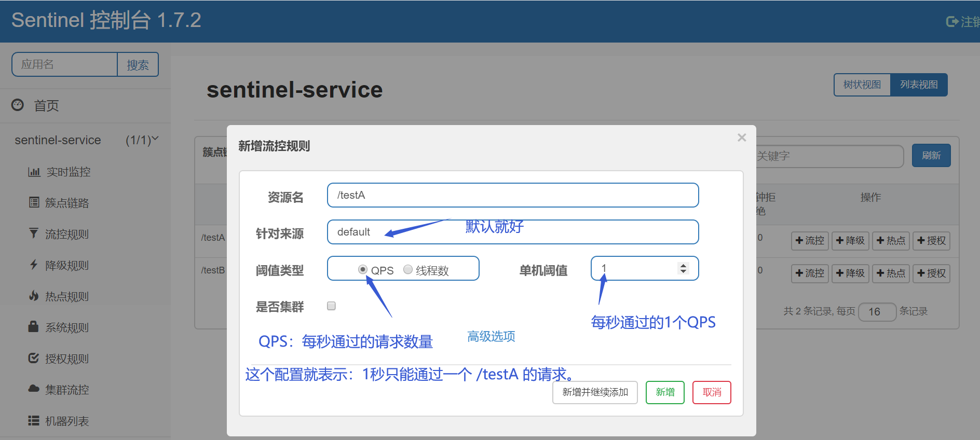Click the bar chart icon for 实时监控
This screenshot has width=980, height=440.
coord(34,172)
